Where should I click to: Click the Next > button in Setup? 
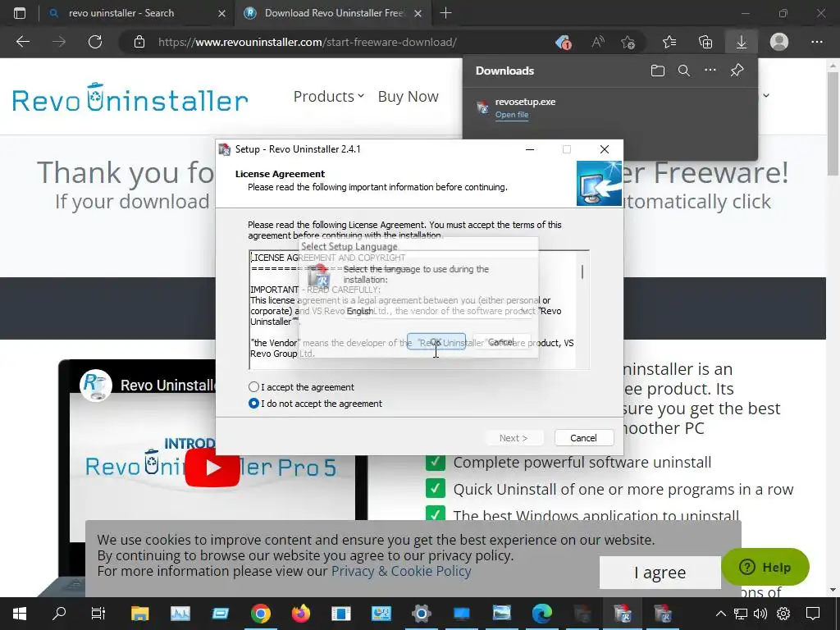tap(514, 438)
